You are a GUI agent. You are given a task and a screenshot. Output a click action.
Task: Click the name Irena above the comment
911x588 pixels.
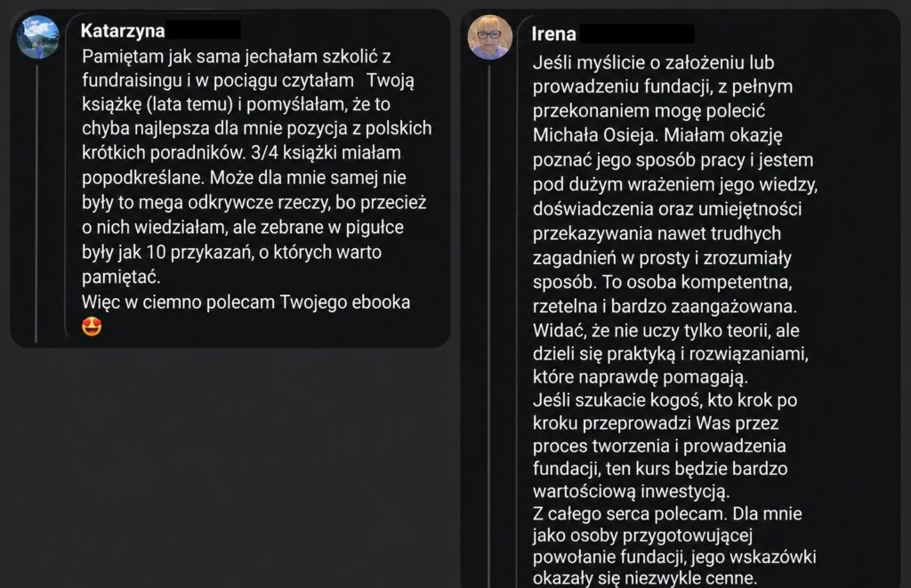click(x=553, y=34)
